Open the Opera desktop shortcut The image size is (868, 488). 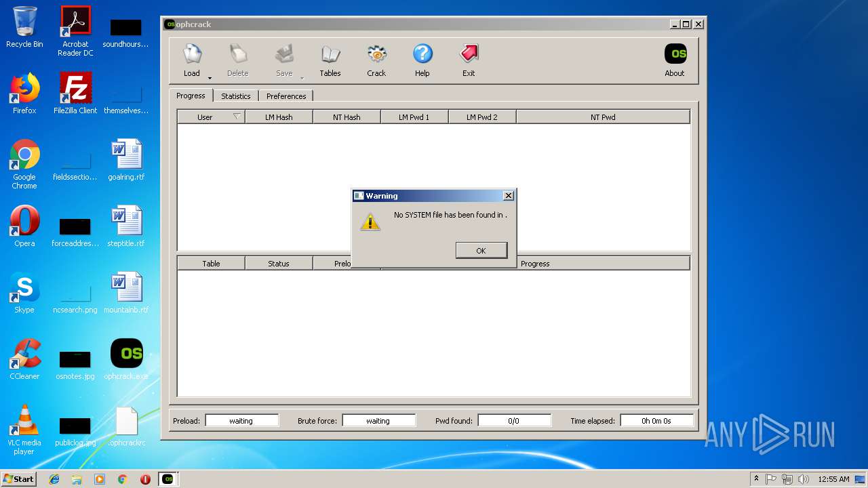[24, 227]
